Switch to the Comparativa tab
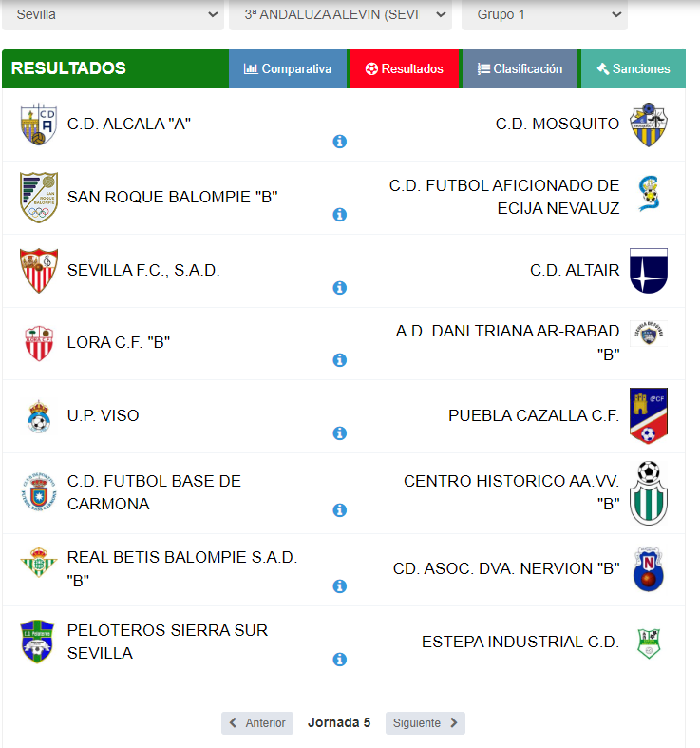The width and height of the screenshot is (700, 748). click(288, 68)
